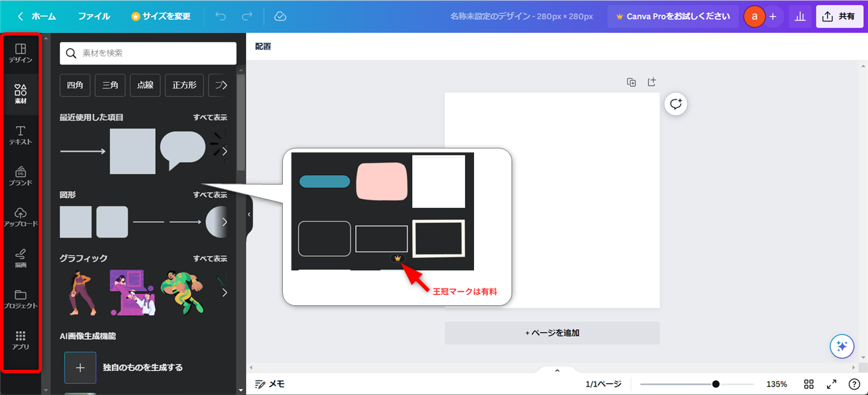The height and width of the screenshot is (395, 868).
Task: Expand 最近使用した項目 with すべて表示
Action: (210, 117)
